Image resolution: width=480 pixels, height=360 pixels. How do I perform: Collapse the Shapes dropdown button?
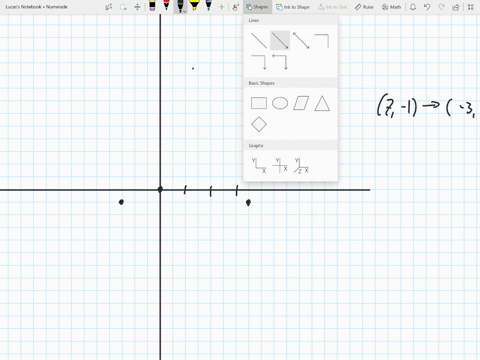[257, 7]
